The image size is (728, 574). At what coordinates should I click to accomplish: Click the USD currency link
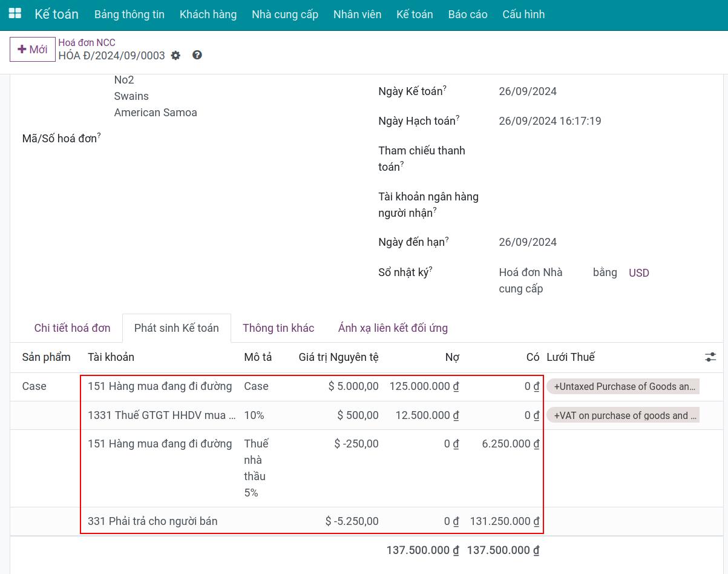point(639,273)
